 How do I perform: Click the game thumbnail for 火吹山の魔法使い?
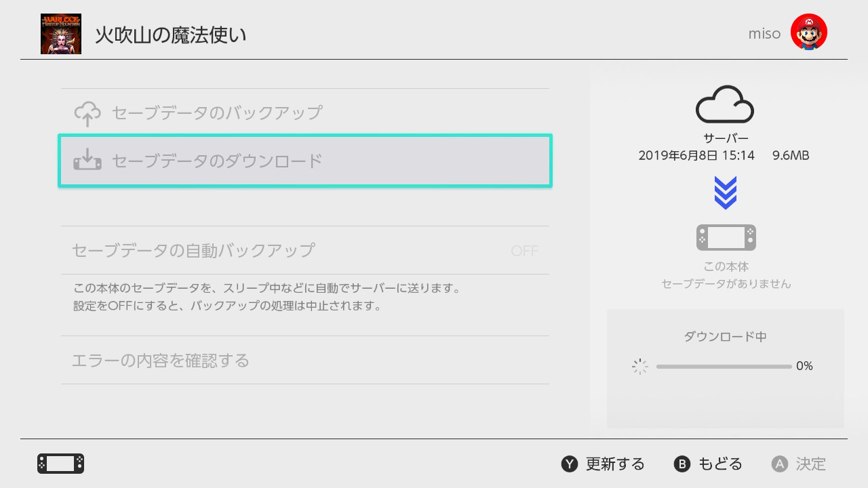[61, 34]
